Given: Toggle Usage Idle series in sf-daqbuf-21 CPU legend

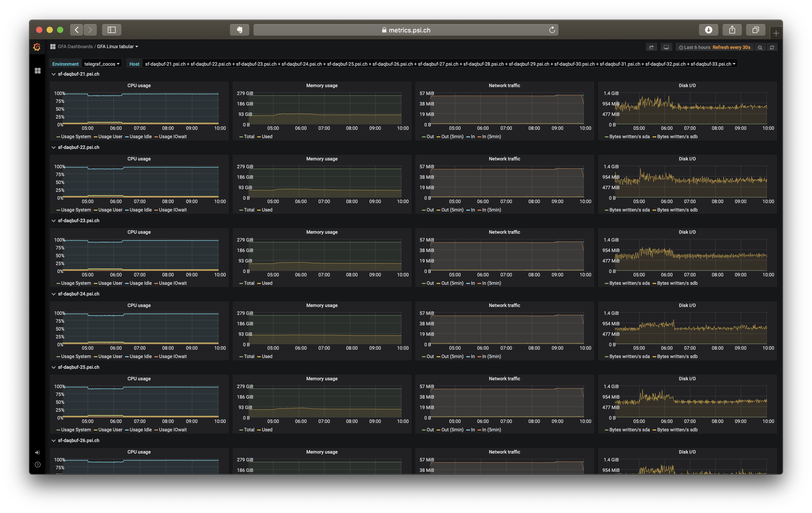Looking at the screenshot, I should click(x=140, y=137).
